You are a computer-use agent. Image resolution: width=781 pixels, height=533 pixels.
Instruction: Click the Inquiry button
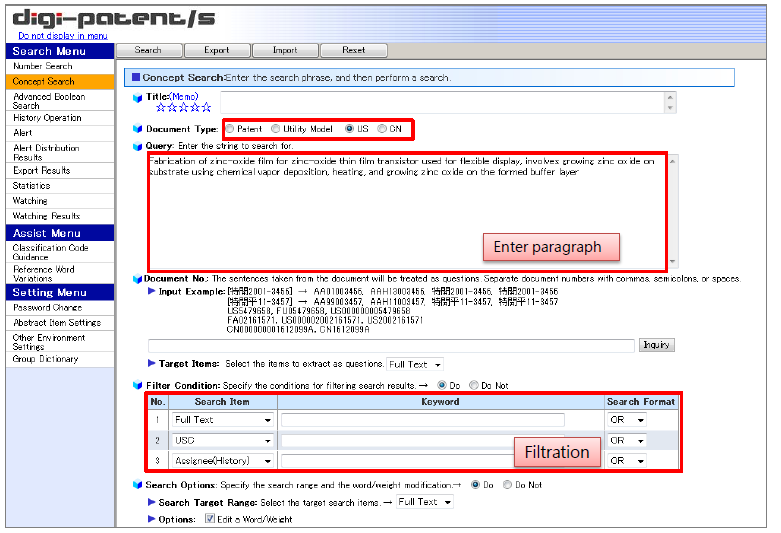pyautogui.click(x=656, y=345)
